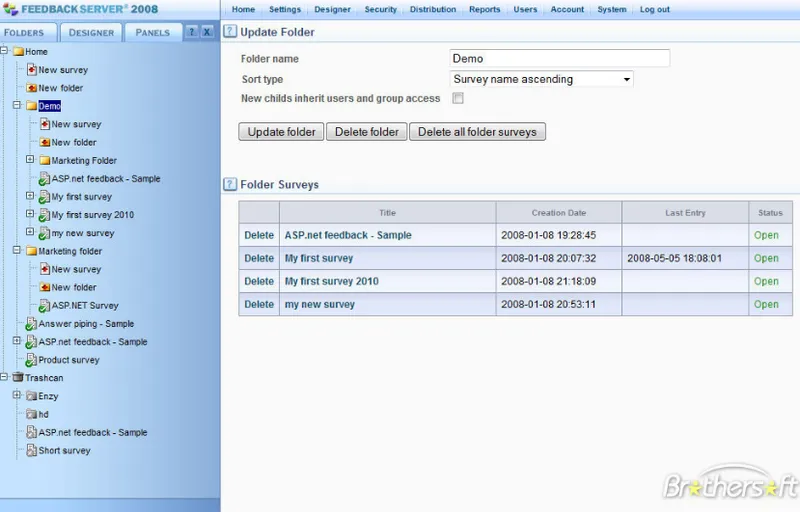Collapse the Home tree node
The image size is (800, 512).
4,50
